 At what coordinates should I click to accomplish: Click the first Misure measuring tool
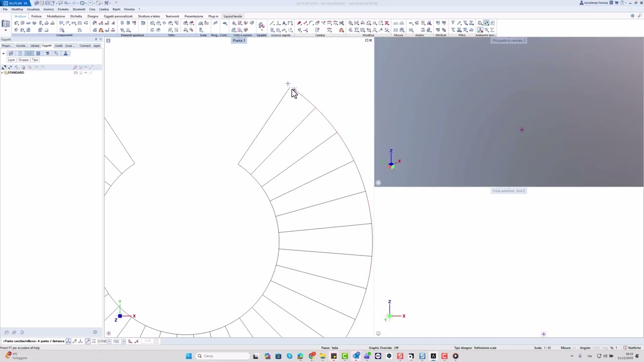pyautogui.click(x=396, y=23)
